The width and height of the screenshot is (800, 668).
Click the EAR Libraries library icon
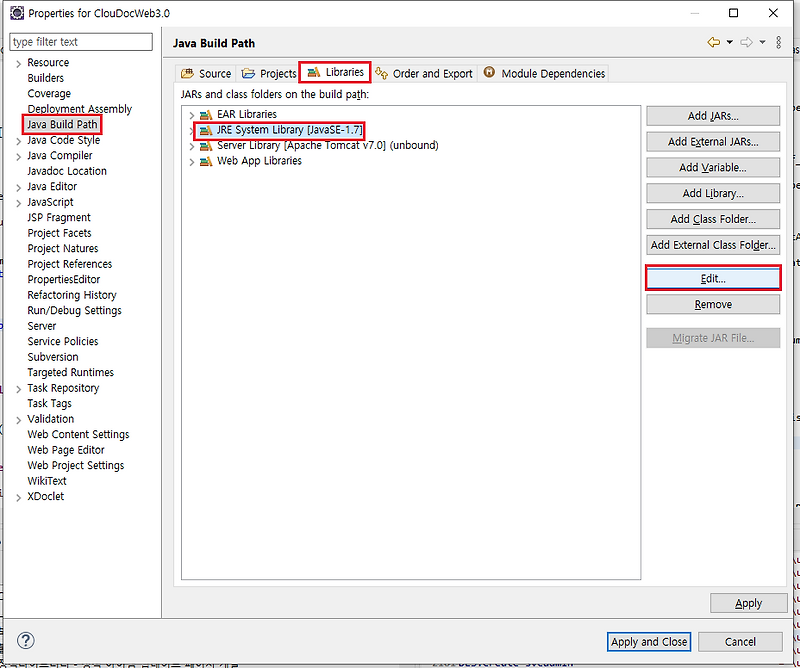coord(204,114)
